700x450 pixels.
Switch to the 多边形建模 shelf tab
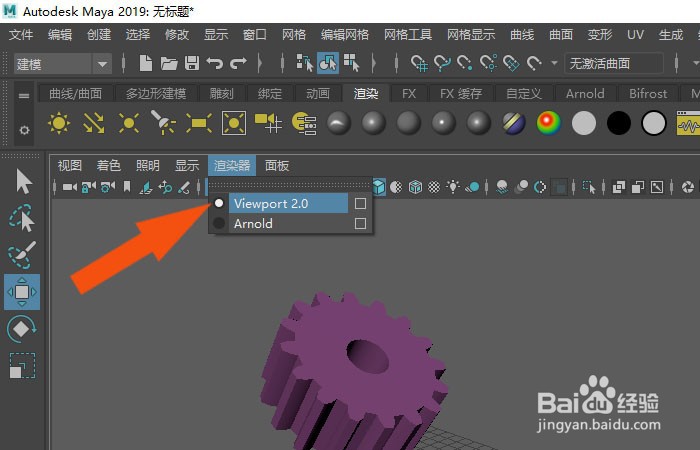click(155, 93)
